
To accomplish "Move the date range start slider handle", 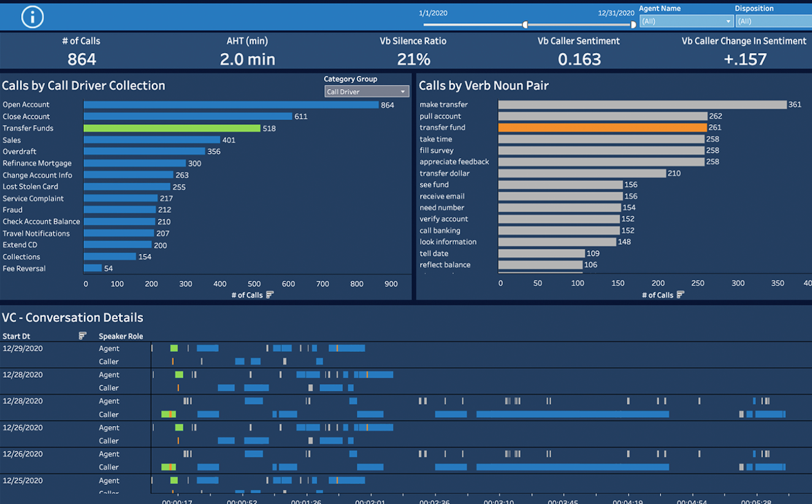I will click(x=525, y=24).
